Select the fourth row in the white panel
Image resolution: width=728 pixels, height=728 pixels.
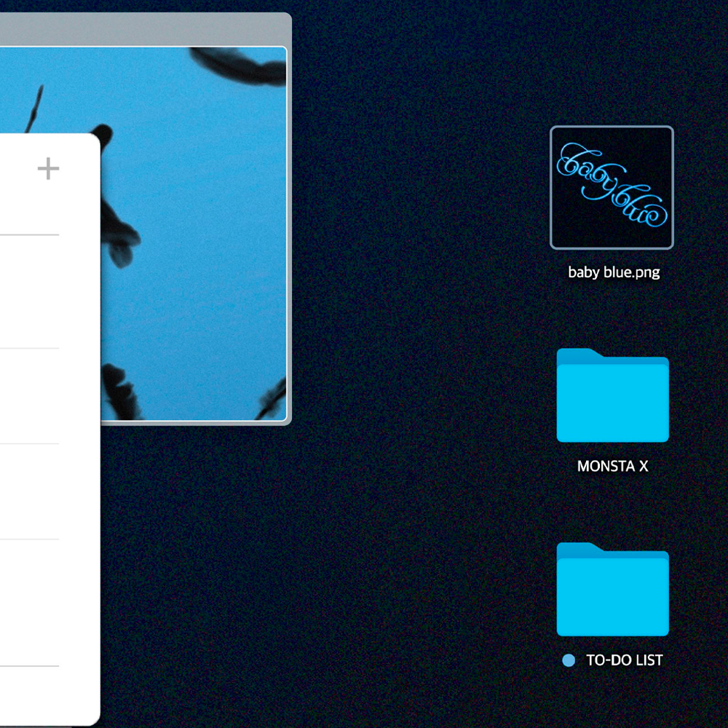pyautogui.click(x=36, y=603)
